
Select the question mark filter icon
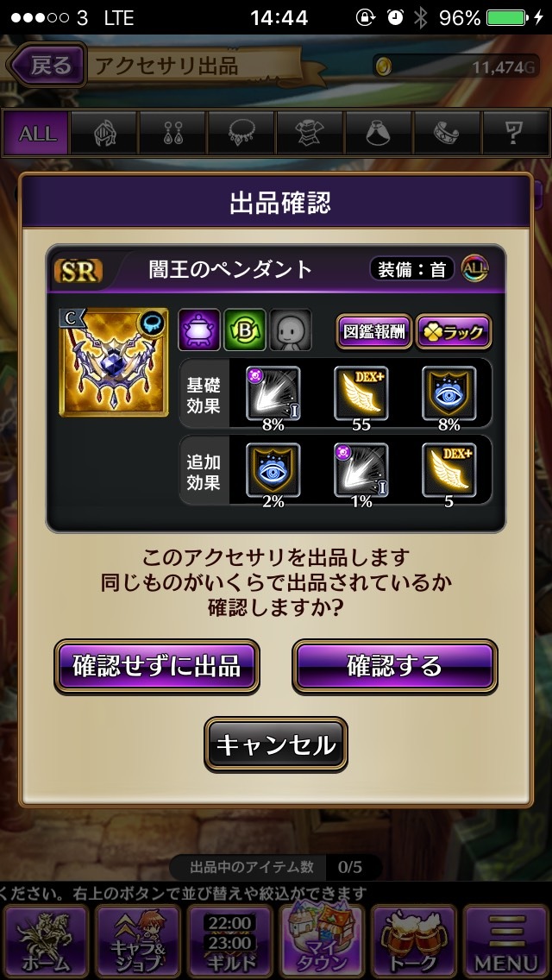(514, 133)
